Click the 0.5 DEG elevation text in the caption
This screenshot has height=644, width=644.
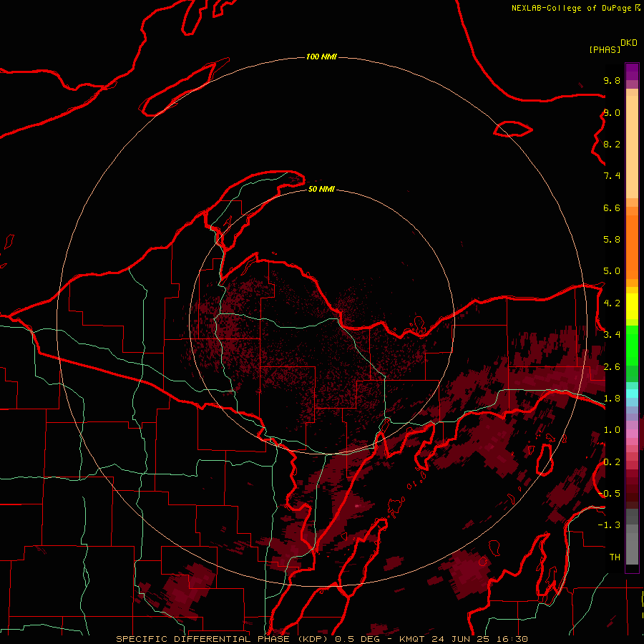click(357, 639)
